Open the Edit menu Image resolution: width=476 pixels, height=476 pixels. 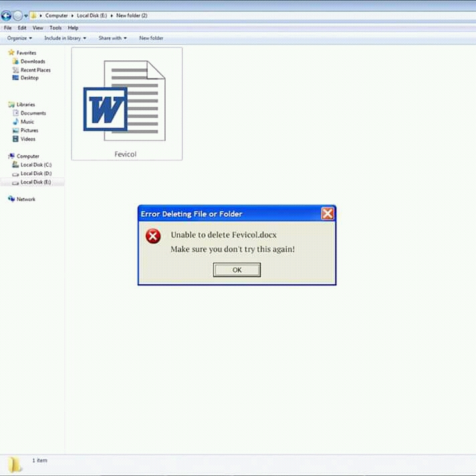coord(22,28)
